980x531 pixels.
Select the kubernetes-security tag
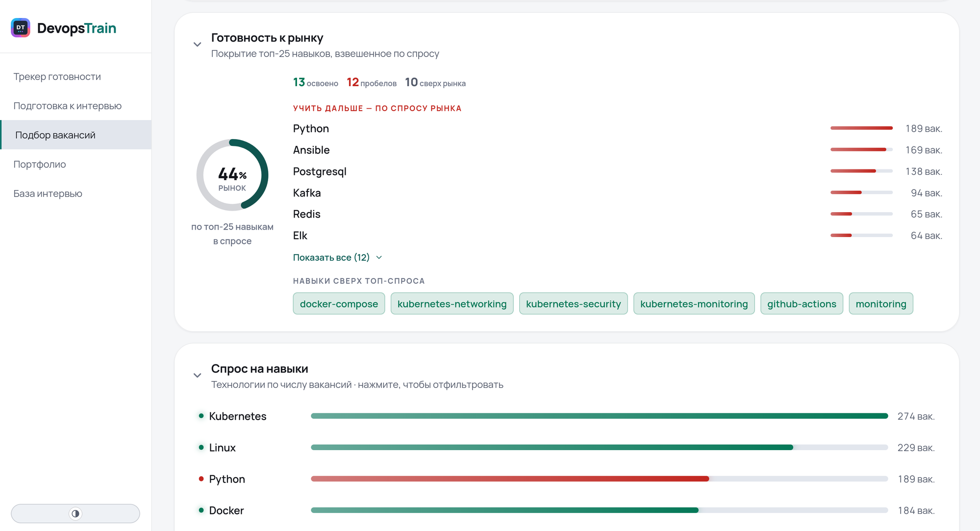tap(573, 304)
